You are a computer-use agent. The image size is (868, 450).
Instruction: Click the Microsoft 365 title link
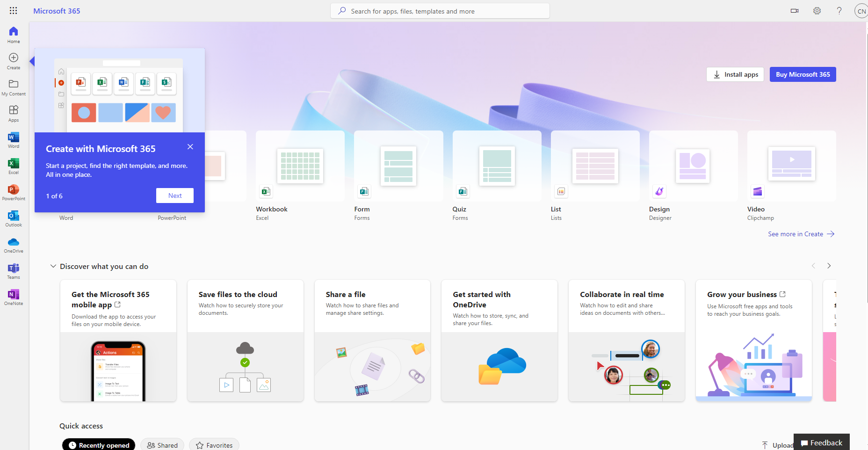(x=57, y=11)
